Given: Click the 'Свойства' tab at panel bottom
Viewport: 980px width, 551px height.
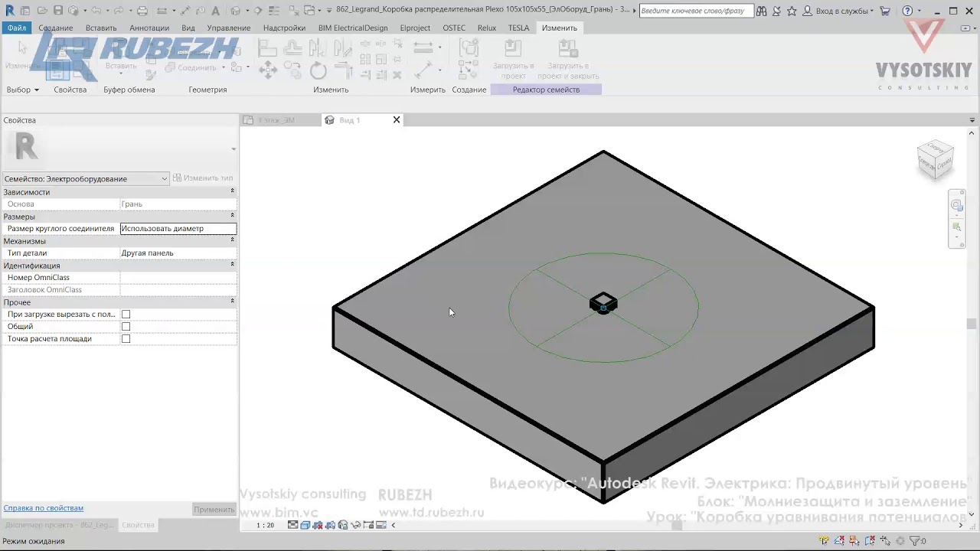Looking at the screenshot, I should (x=139, y=525).
